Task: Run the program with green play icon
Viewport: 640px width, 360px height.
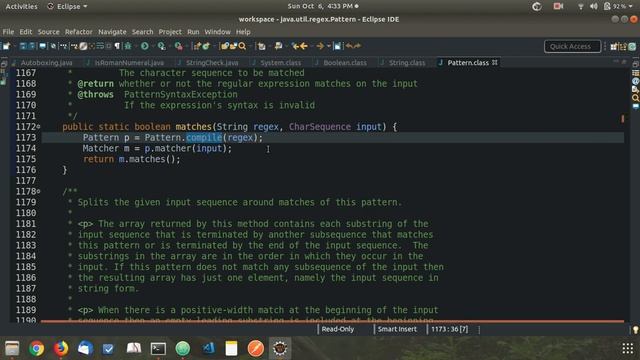Action: (144, 46)
